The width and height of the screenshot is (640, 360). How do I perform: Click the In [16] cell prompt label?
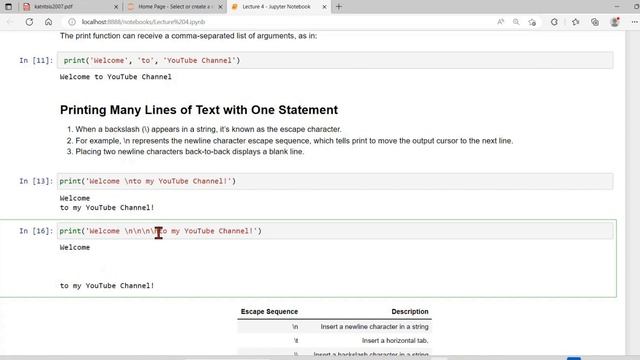(x=36, y=231)
